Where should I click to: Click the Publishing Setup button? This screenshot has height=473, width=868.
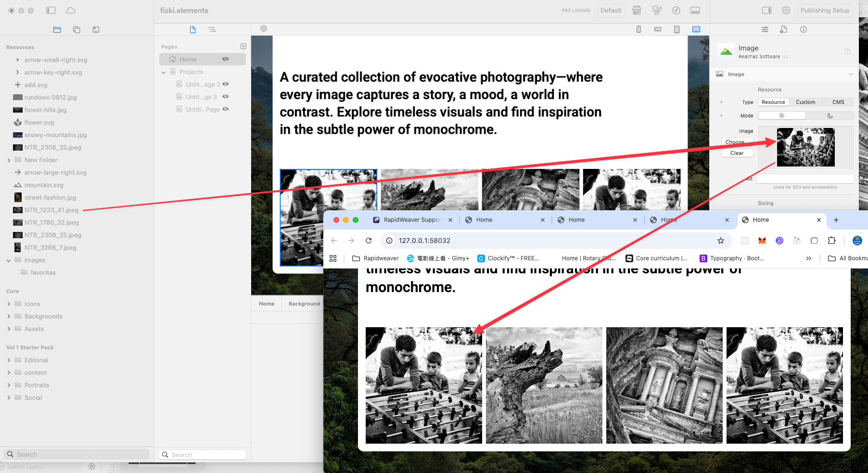tap(825, 10)
